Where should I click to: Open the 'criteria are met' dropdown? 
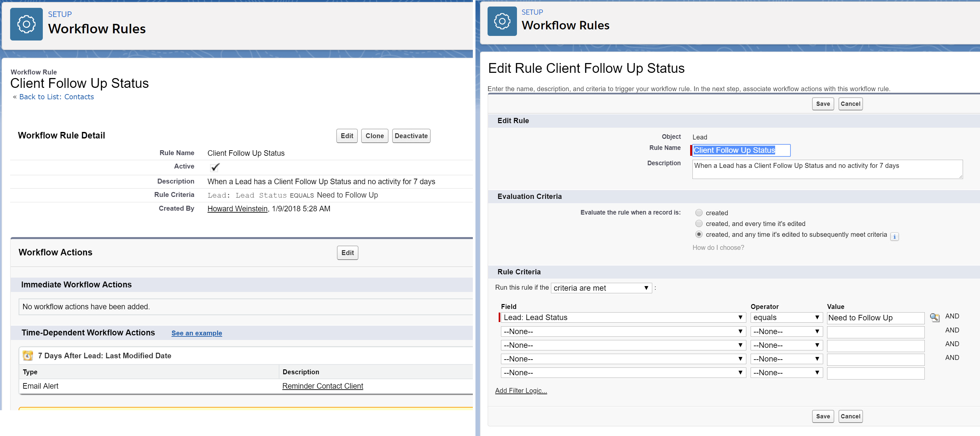(601, 288)
